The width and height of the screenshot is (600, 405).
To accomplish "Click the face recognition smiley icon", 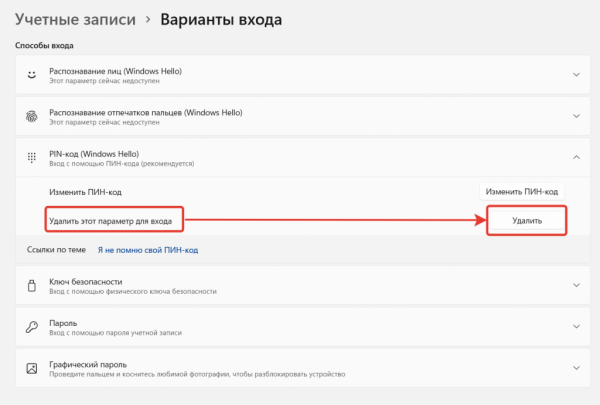I will coord(32,75).
